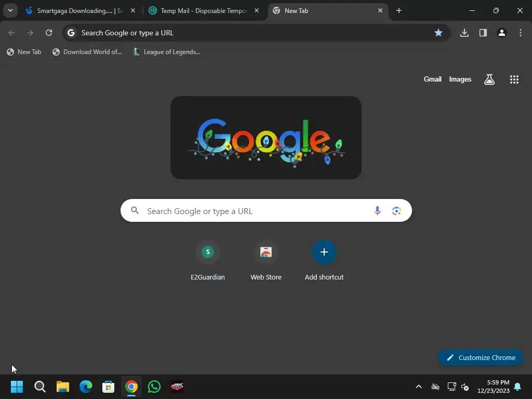
Task: Open the League of Legends bookmark
Action: pyautogui.click(x=167, y=52)
